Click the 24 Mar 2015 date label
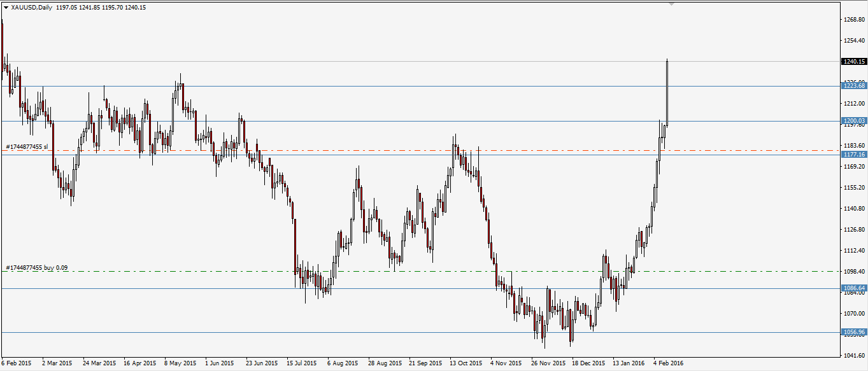The image size is (868, 371). 99,363
